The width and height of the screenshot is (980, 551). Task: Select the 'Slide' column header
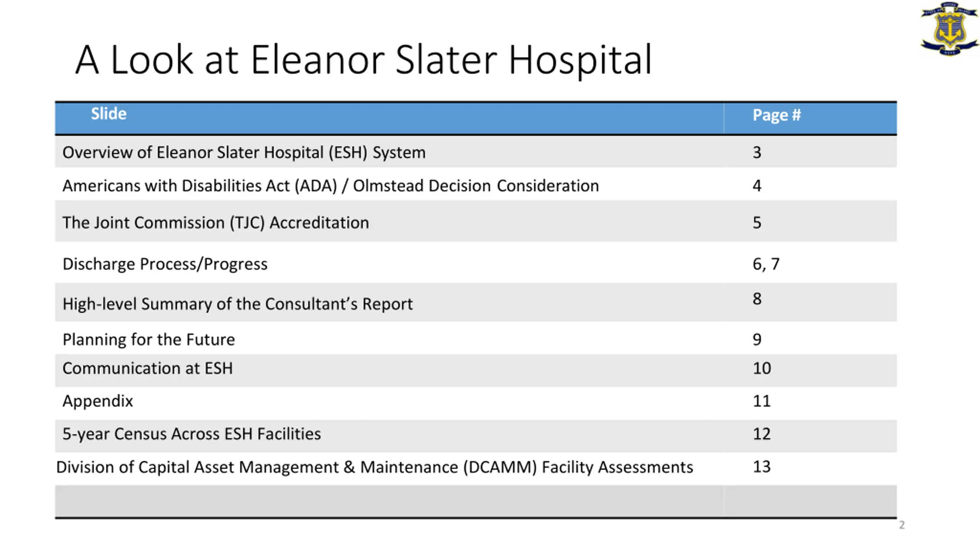(108, 114)
